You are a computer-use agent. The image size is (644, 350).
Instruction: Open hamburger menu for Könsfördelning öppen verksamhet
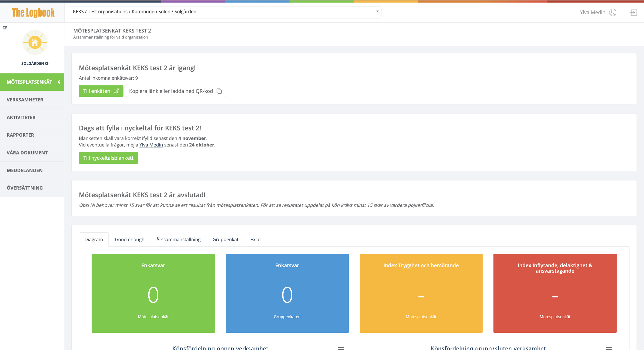341,348
